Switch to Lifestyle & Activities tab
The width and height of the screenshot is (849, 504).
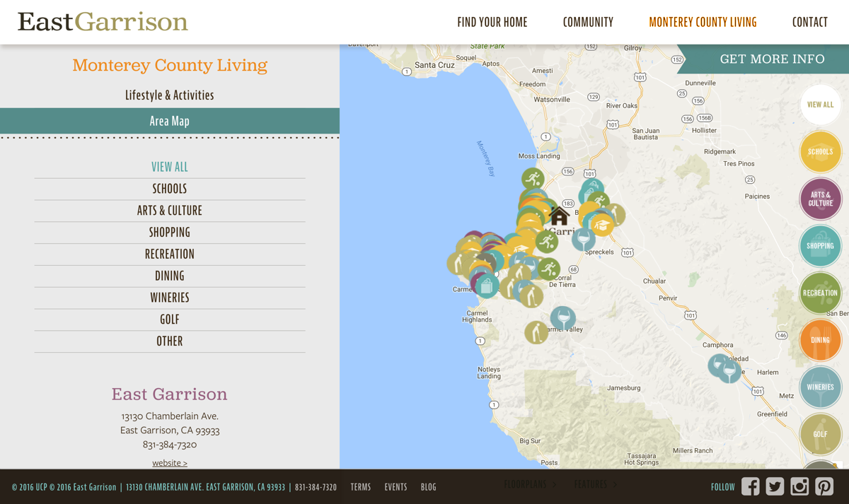(x=170, y=95)
